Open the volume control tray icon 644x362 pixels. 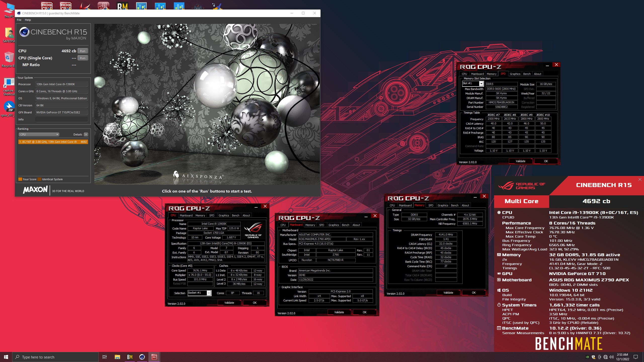pyautogui.click(x=612, y=357)
